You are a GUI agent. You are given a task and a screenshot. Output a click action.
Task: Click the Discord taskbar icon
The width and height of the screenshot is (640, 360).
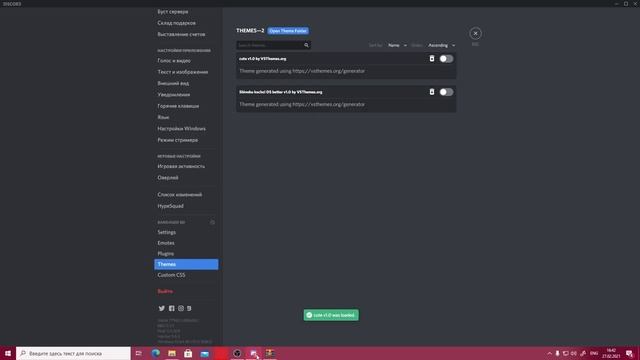tap(253, 353)
